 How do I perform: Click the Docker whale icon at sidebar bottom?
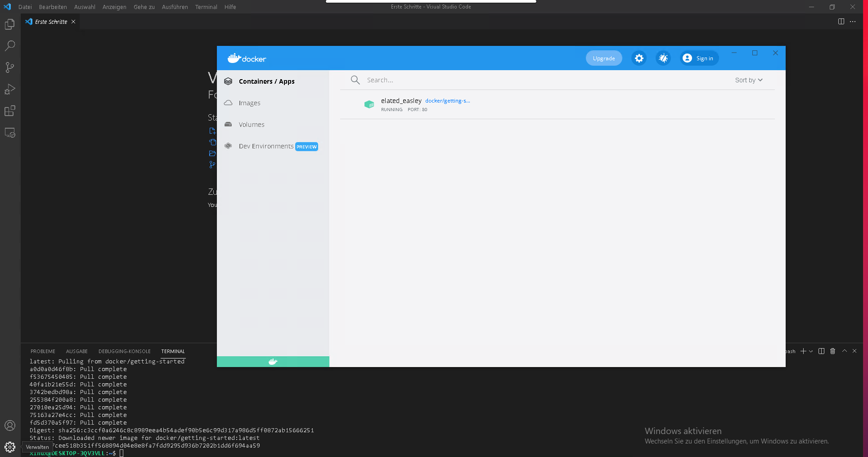[x=273, y=362]
